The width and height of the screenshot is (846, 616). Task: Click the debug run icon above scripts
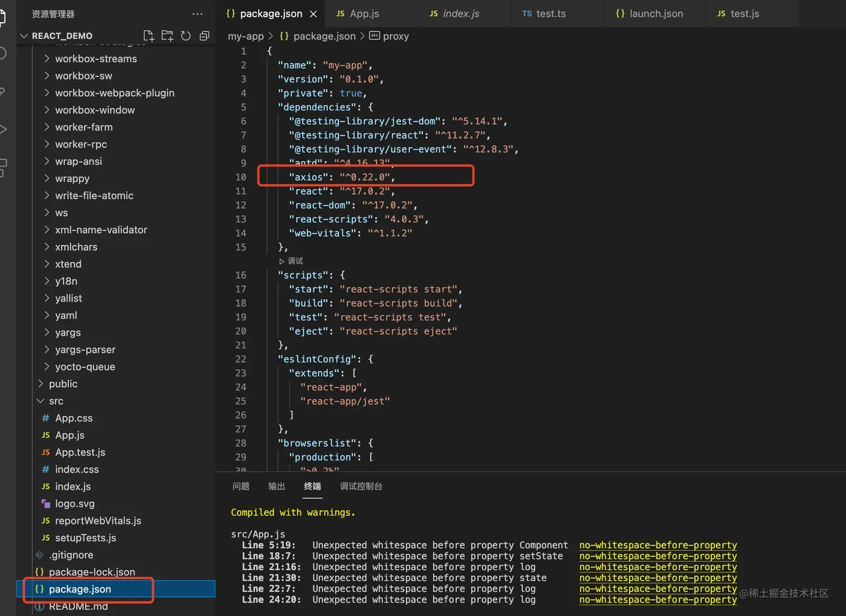[x=282, y=261]
